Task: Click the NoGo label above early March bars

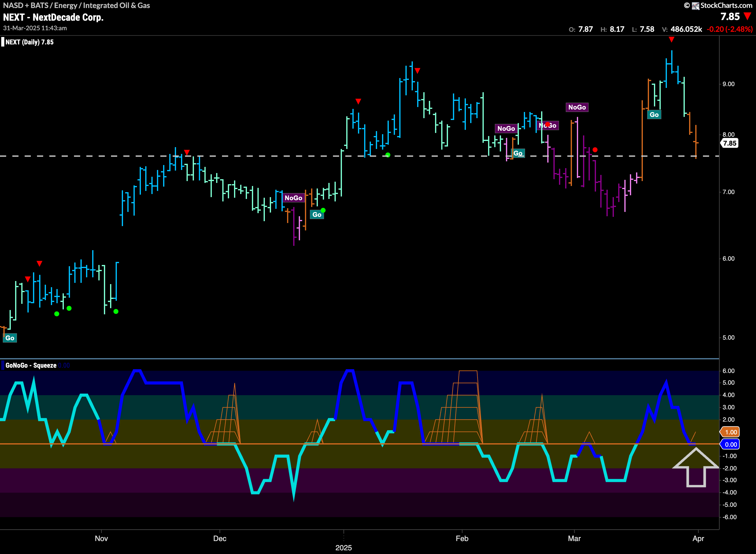Action: [x=577, y=107]
